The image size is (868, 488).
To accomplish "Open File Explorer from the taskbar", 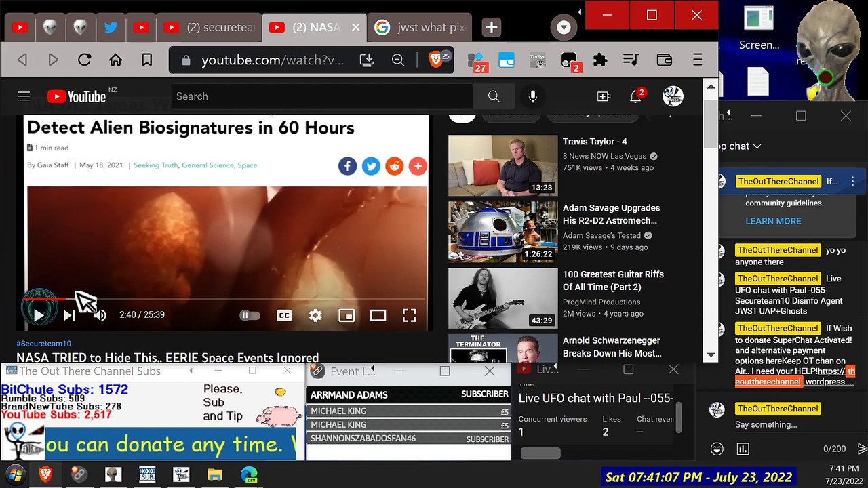I will (x=215, y=474).
